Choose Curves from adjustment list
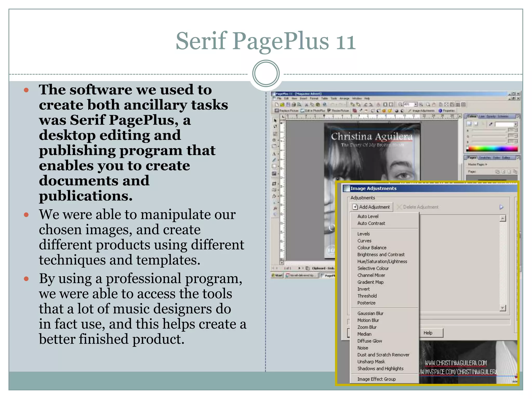 click(364, 241)
